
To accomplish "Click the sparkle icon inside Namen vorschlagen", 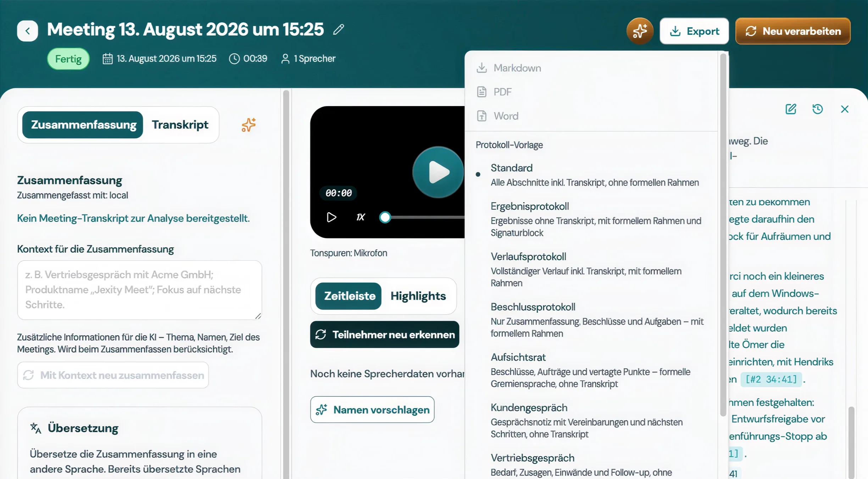I will pos(321,410).
